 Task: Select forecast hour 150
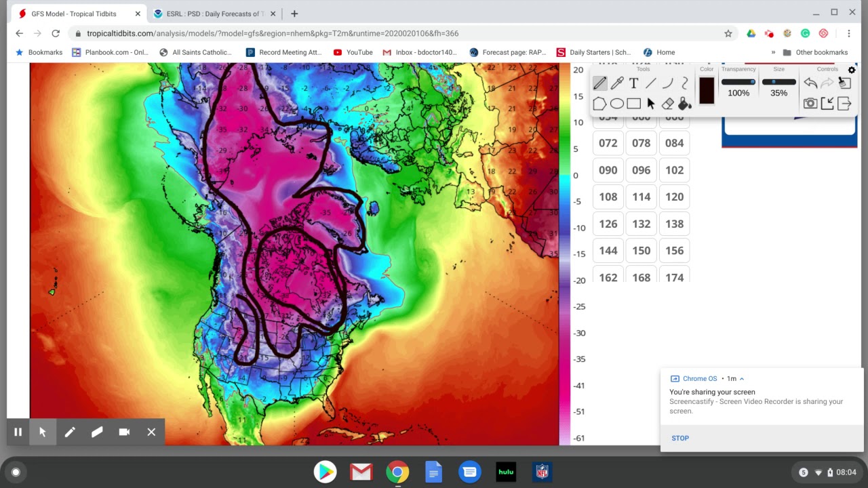(x=642, y=251)
